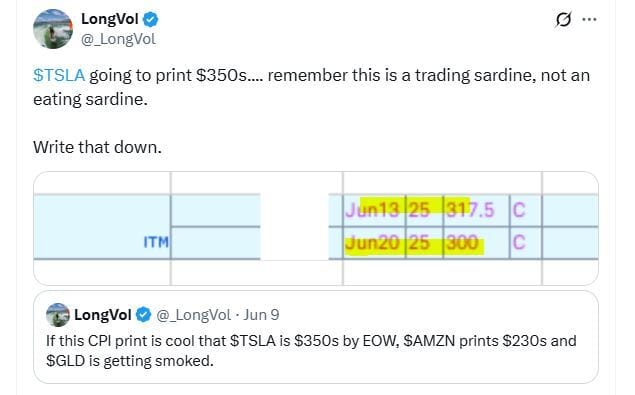
Task: Click the highlighted Jun20 expiry cell
Action: coord(373,243)
